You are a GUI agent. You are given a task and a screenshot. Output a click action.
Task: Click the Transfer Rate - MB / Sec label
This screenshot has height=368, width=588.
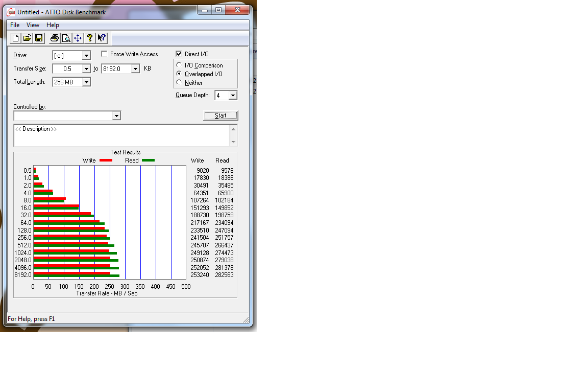click(107, 293)
